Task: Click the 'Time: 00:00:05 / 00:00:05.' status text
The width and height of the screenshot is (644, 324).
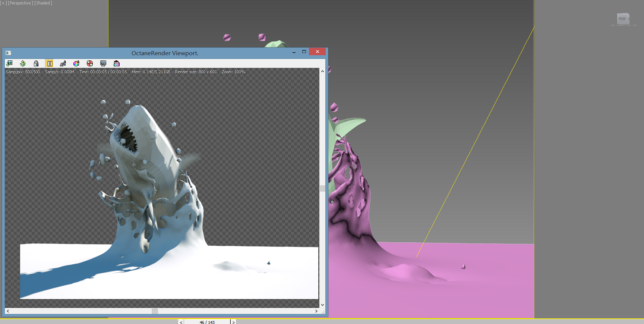Action: 104,72
